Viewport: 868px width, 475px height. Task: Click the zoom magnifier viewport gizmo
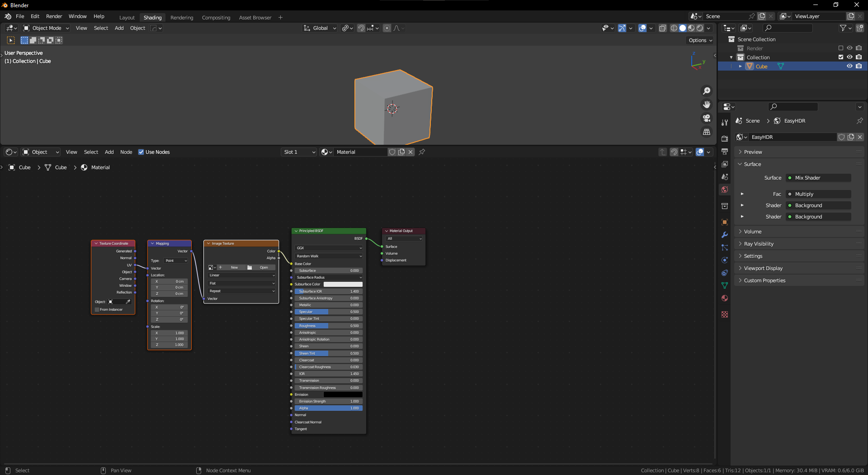click(707, 91)
